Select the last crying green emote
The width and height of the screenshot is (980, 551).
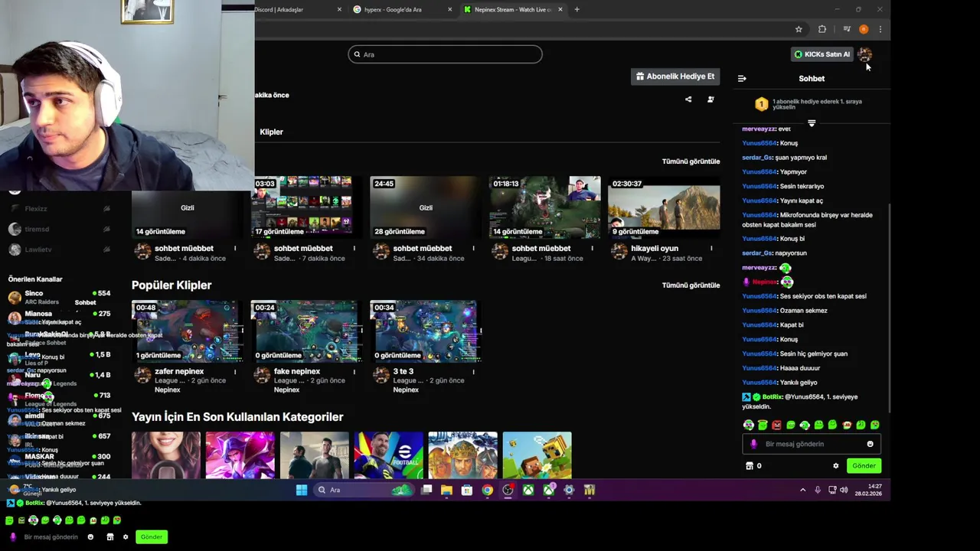coord(875,425)
